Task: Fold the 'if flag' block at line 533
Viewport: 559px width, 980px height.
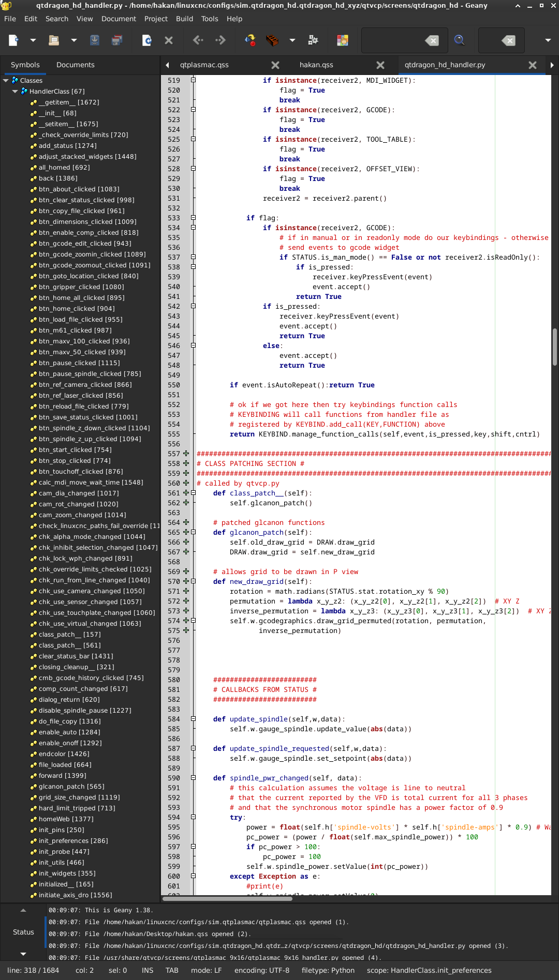Action: [x=193, y=218]
